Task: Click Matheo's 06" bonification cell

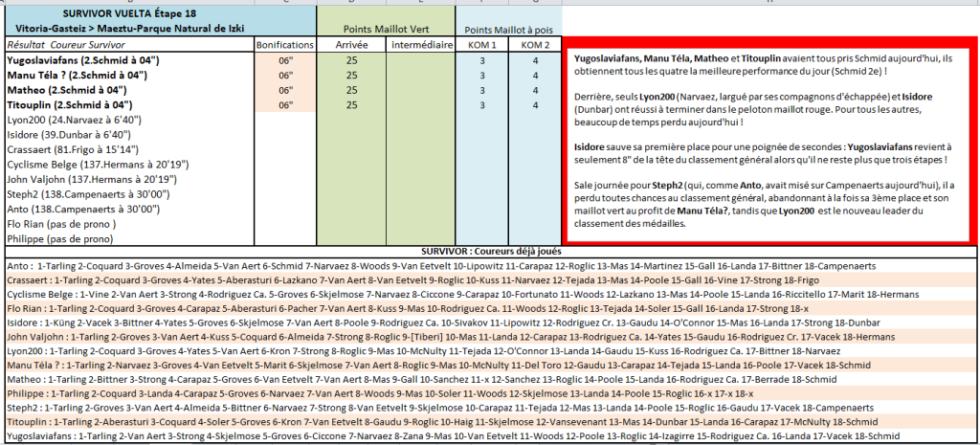Action: click(x=285, y=90)
